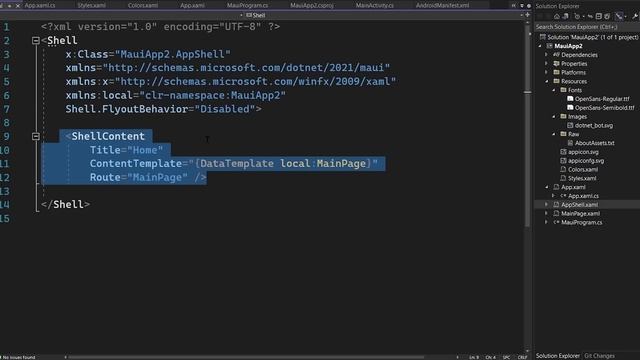Switch to the MauiProgram.cs tab
Viewport: 640px width, 360px height.
[x=247, y=6]
